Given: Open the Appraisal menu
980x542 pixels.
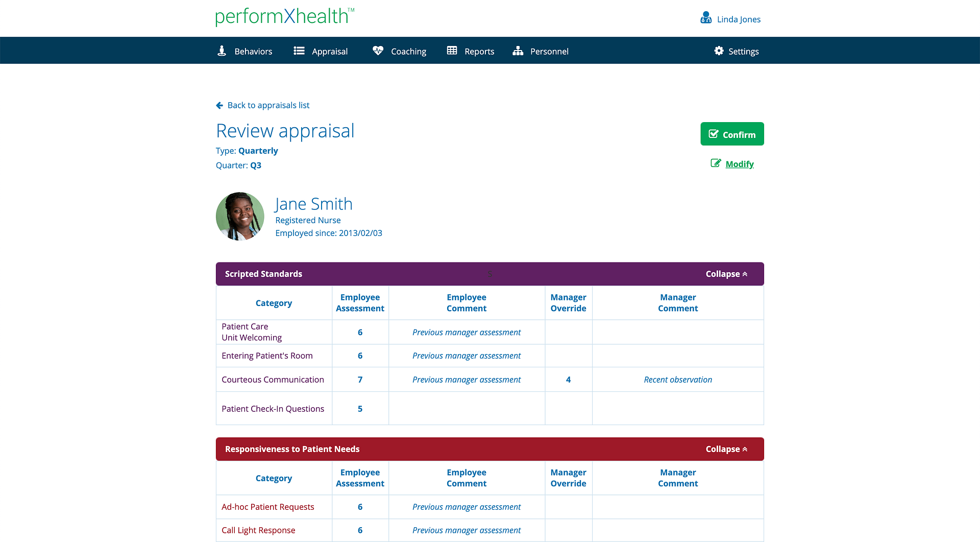Looking at the screenshot, I should pos(321,51).
